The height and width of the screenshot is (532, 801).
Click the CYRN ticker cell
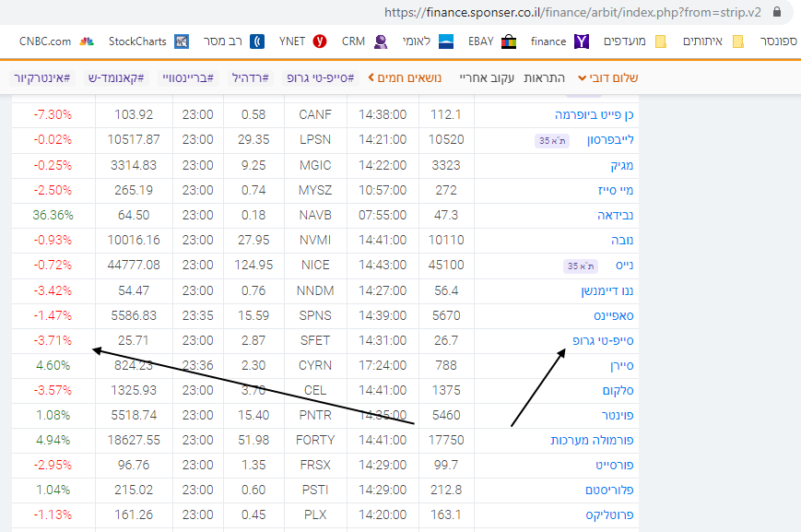pyautogui.click(x=315, y=365)
